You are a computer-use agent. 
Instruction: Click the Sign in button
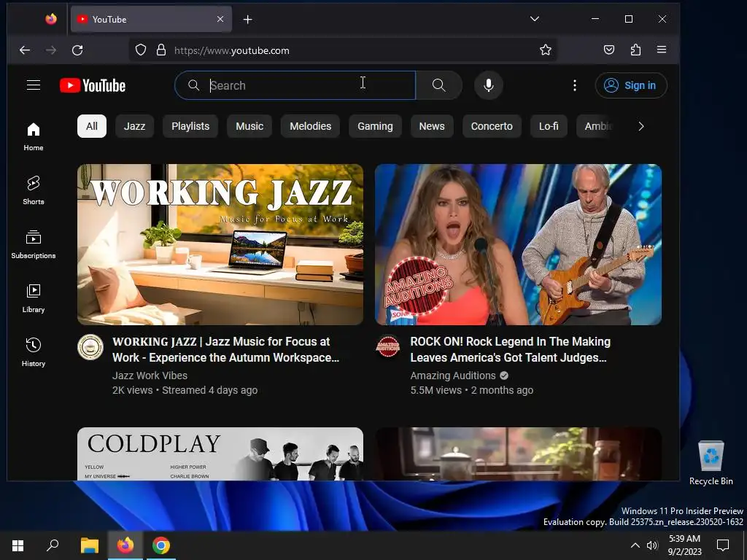[631, 85]
